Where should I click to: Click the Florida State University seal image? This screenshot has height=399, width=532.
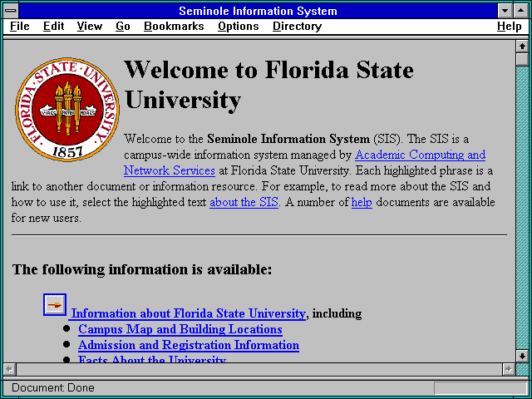(67, 109)
